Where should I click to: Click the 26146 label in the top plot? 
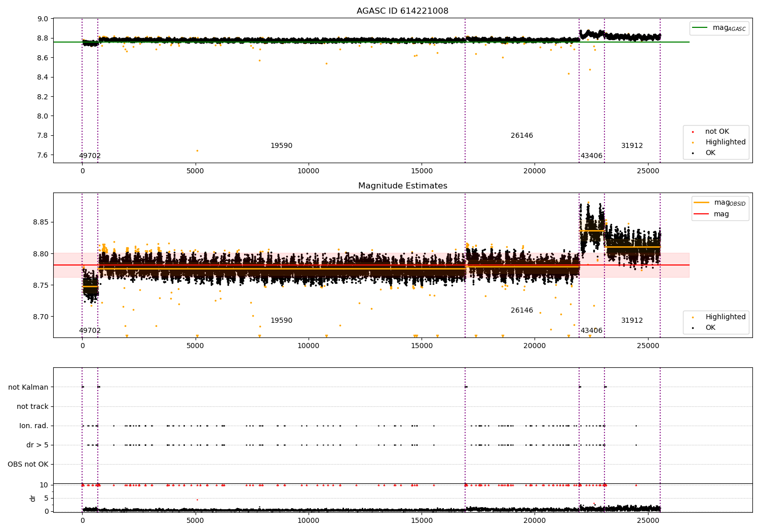click(x=522, y=136)
